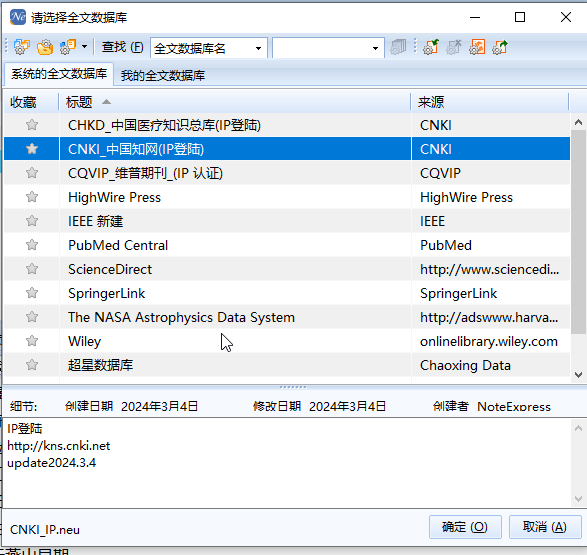This screenshot has height=555, width=587.
Task: Select the HighWire Press title row
Action: coord(287,197)
